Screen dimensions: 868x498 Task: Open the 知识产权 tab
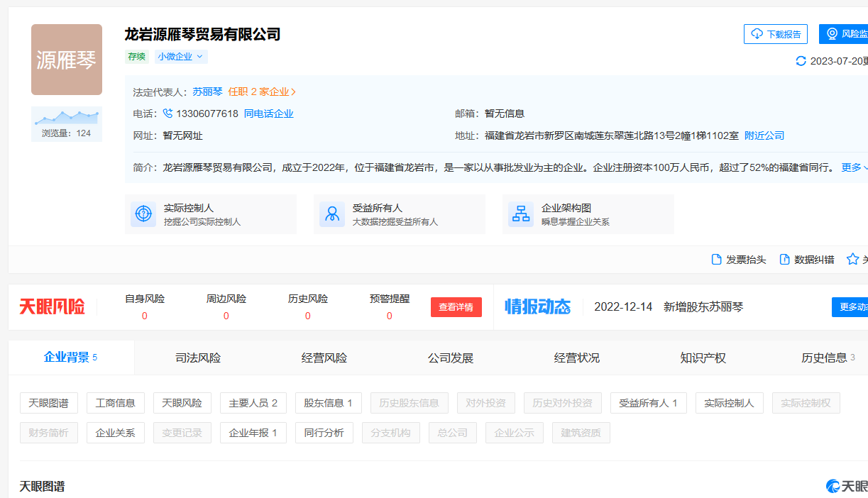point(703,358)
